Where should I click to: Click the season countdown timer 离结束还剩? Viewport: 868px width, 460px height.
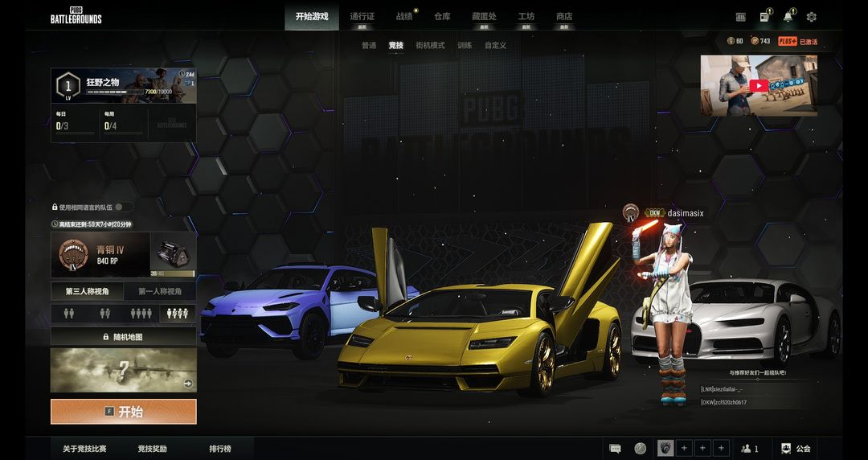click(x=92, y=224)
